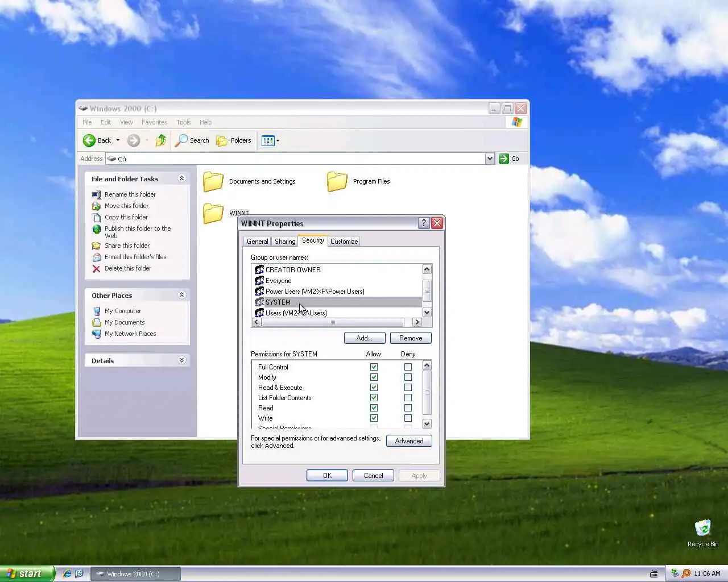Select the WINNT folder icon

tap(213, 213)
